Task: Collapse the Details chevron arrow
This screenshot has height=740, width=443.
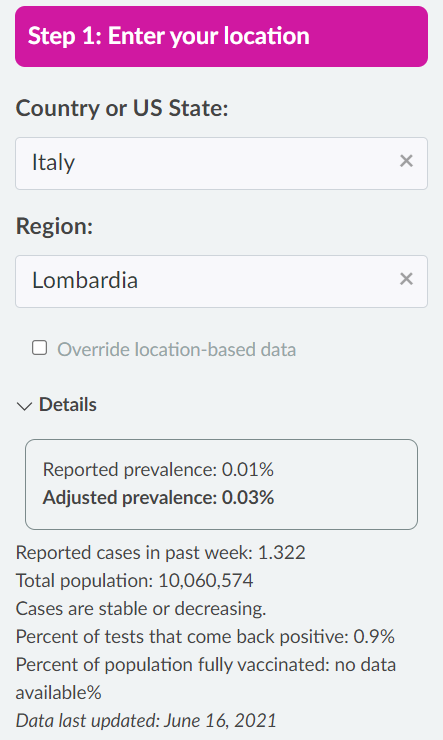Action: (x=24, y=406)
